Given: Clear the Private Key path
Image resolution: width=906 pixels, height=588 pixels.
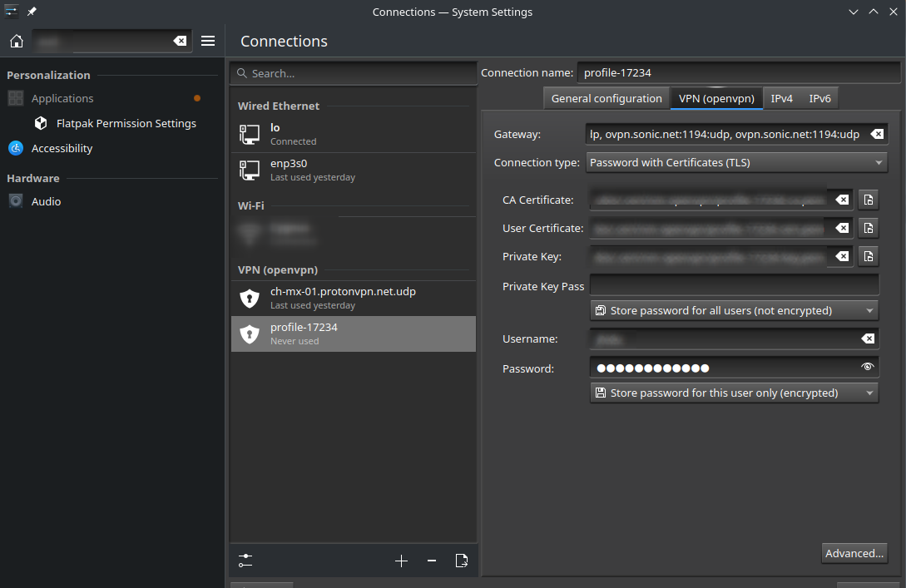Looking at the screenshot, I should click(842, 256).
